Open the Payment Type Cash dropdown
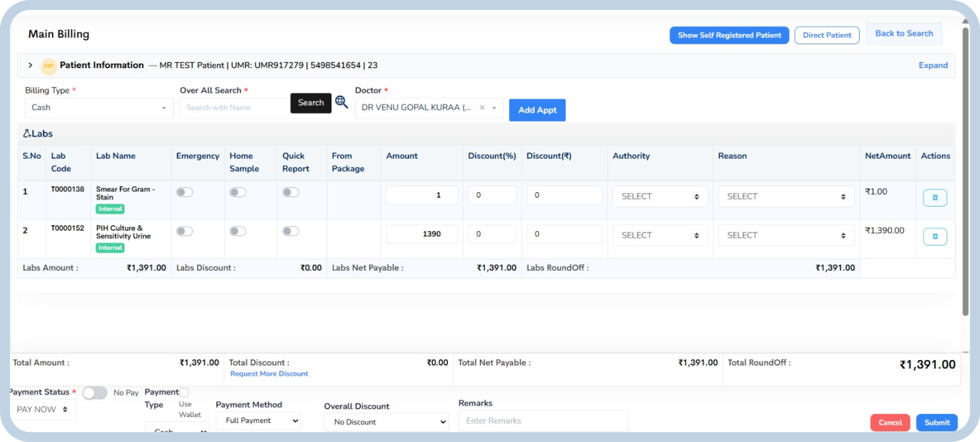Screen dimensions: 980x442 click(x=177, y=429)
